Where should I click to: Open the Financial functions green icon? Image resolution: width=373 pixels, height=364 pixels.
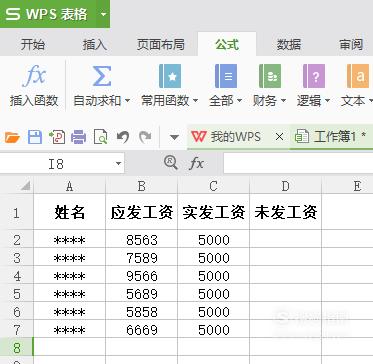[270, 76]
